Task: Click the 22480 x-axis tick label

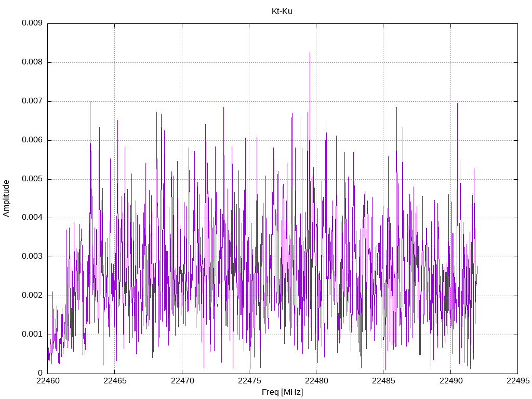Action: (316, 381)
